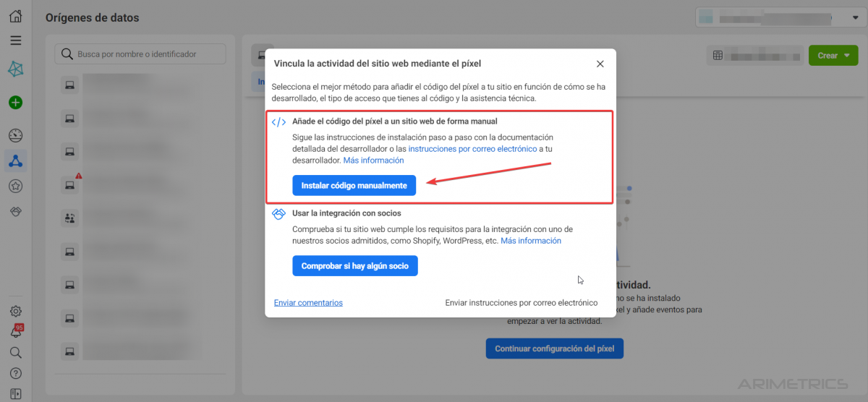Image resolution: width=868 pixels, height=402 pixels.
Task: Expand the green Crear dropdown button
Action: tap(833, 56)
